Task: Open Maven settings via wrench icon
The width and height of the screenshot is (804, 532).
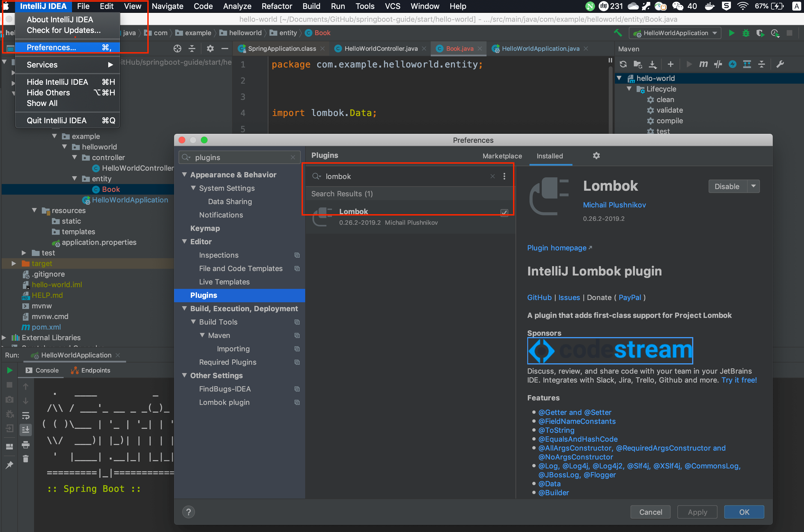Action: pyautogui.click(x=780, y=64)
